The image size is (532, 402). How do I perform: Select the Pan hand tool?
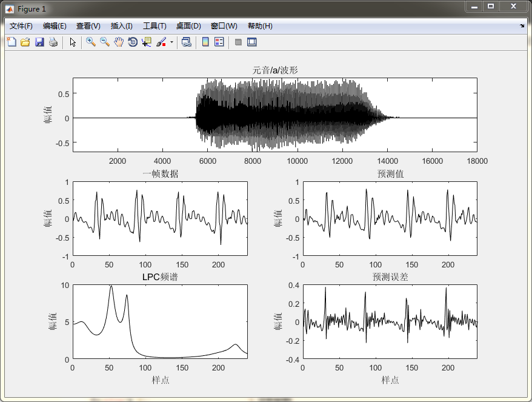(x=118, y=42)
